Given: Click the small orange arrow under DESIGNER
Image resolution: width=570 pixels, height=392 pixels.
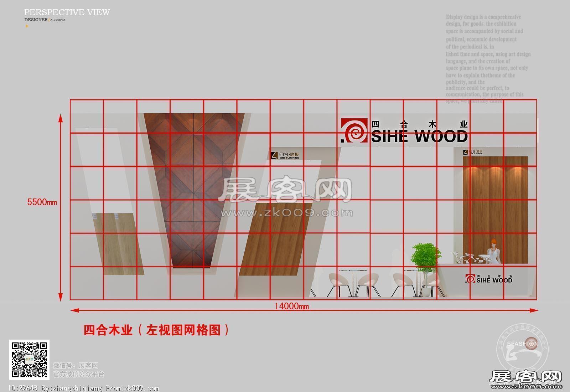Looking at the screenshot, I should coord(27,26).
